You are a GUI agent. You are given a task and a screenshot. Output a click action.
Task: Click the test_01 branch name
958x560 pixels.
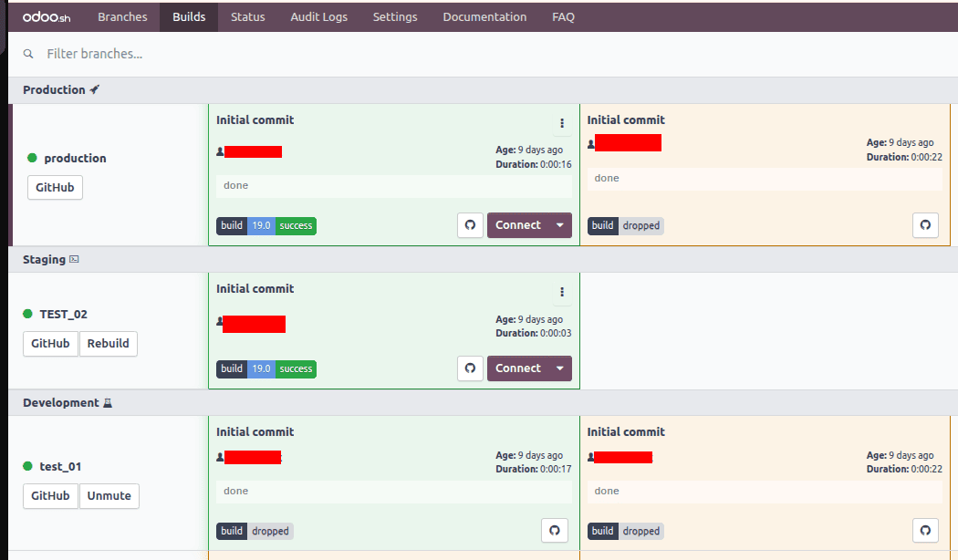coord(60,467)
